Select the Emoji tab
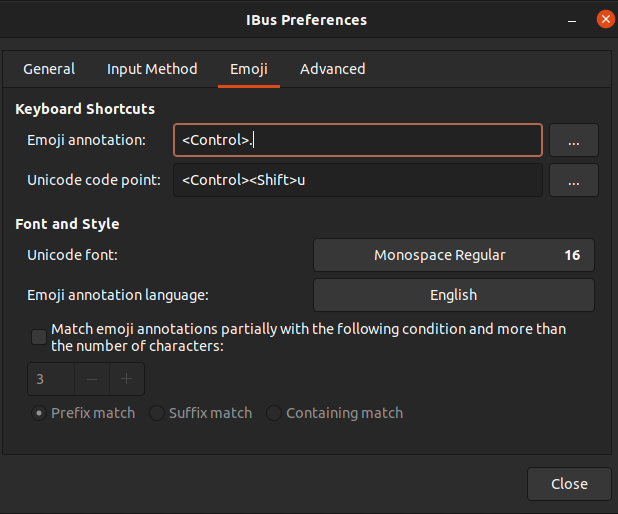618x514 pixels. pos(249,69)
